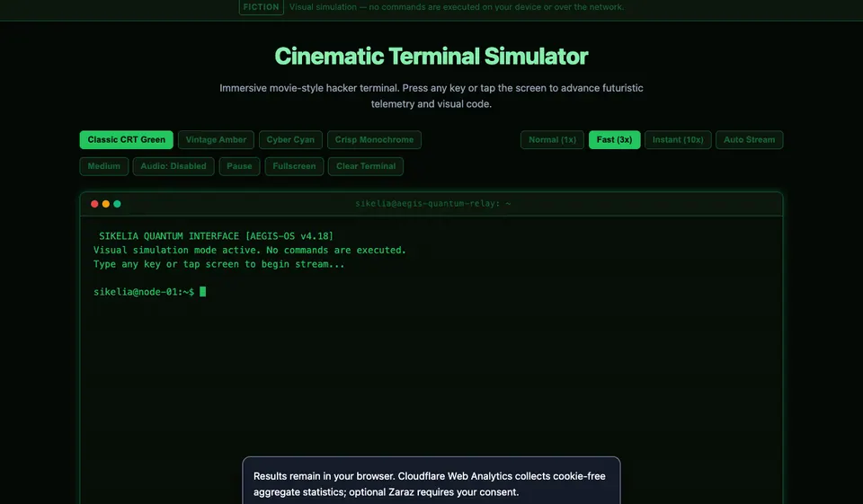The width and height of the screenshot is (863, 504).
Task: Choose the Cyber Cyan theme
Action: pos(290,140)
